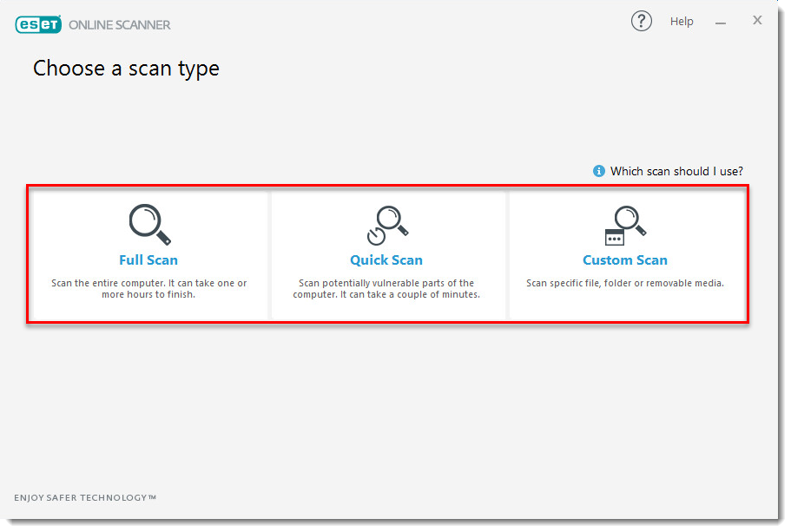Screen dimensions: 791x532
Task: Pick the Custom Scan title
Action: click(625, 259)
